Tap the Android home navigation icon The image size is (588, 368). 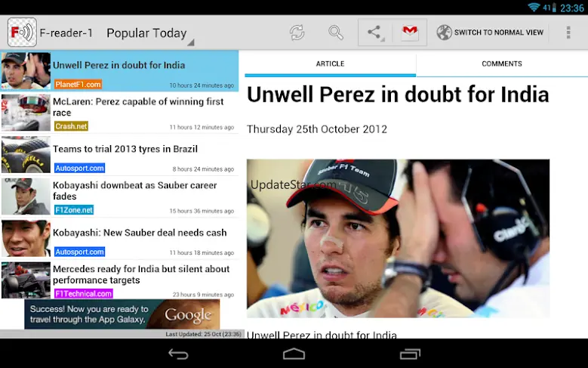coord(294,354)
